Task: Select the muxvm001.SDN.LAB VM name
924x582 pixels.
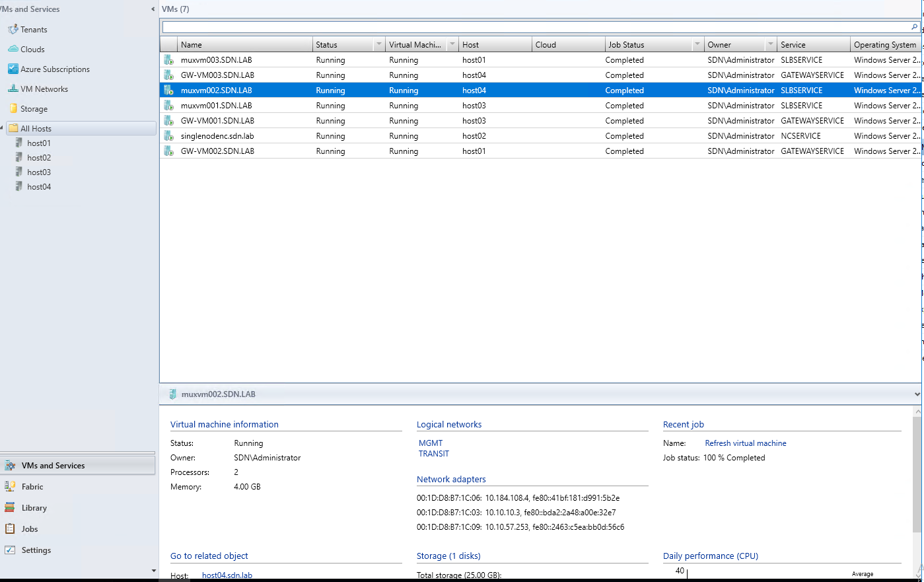Action: pos(216,105)
